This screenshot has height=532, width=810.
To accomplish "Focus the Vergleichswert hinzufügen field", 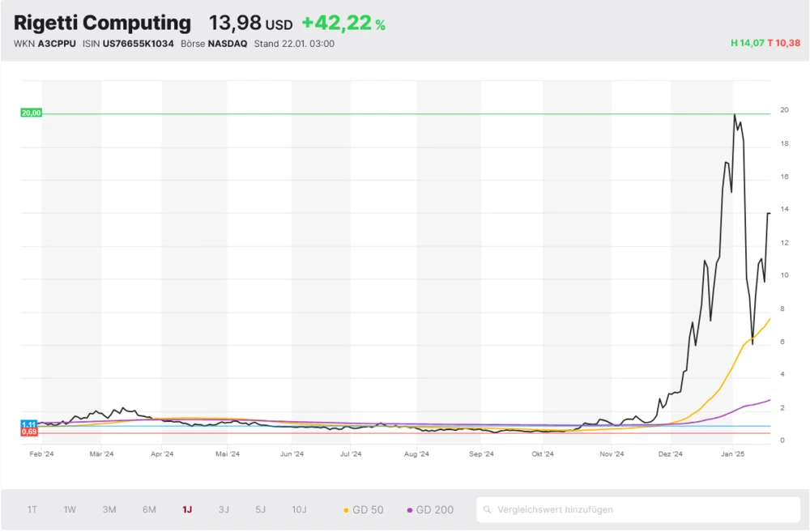I will coord(640,510).
